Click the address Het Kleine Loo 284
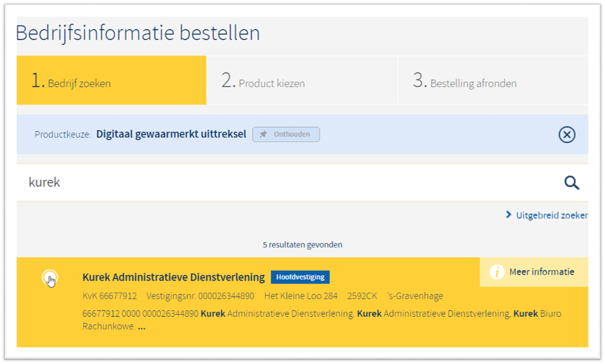The width and height of the screenshot is (605, 364). [x=301, y=296]
